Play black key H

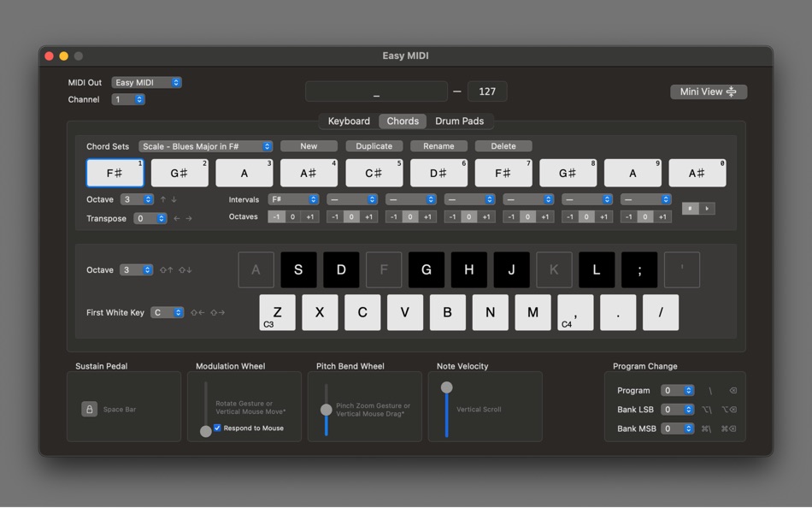[x=468, y=269]
